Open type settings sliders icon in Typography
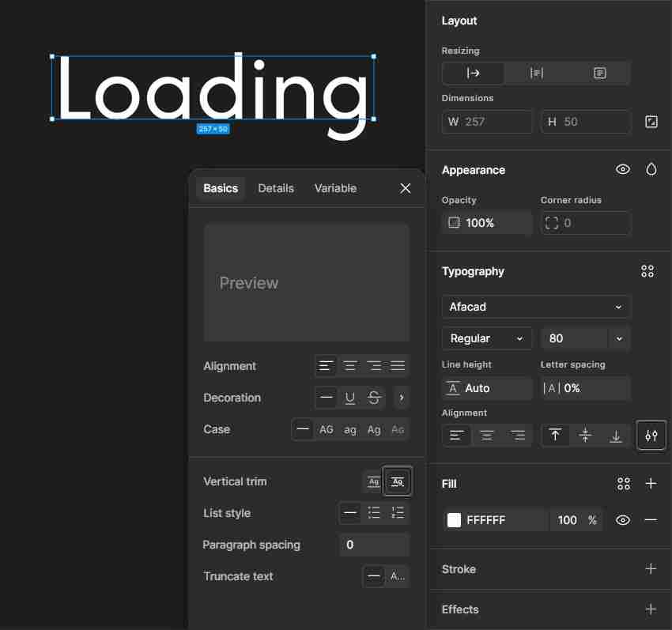 click(x=651, y=436)
